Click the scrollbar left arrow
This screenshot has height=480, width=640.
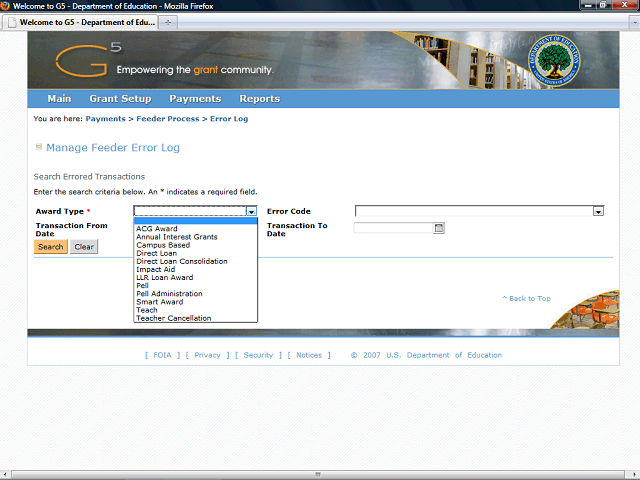point(4,474)
